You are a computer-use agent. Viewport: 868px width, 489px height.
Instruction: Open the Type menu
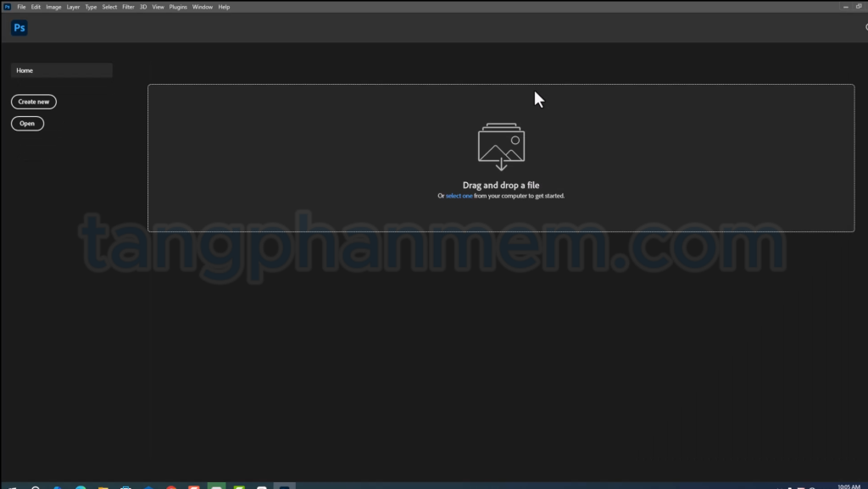point(91,7)
